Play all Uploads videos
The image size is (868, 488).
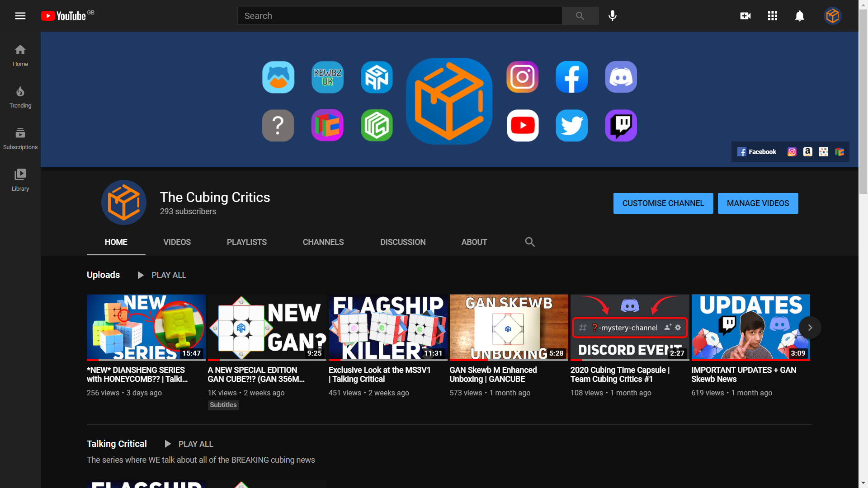[x=162, y=275]
